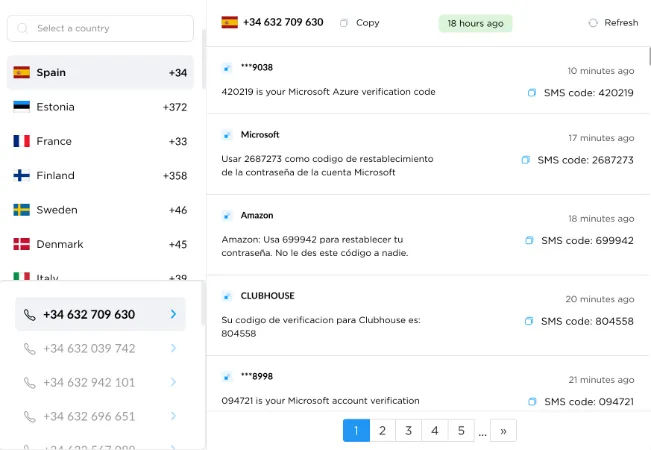The height and width of the screenshot is (450, 651).
Task: Click Finland dial code +358
Action: click(175, 176)
